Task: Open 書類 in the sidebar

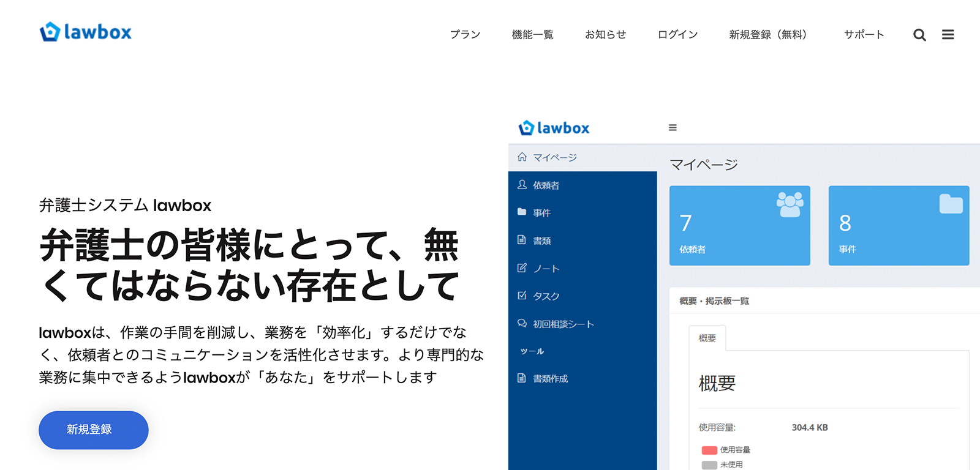Action: pyautogui.click(x=582, y=241)
